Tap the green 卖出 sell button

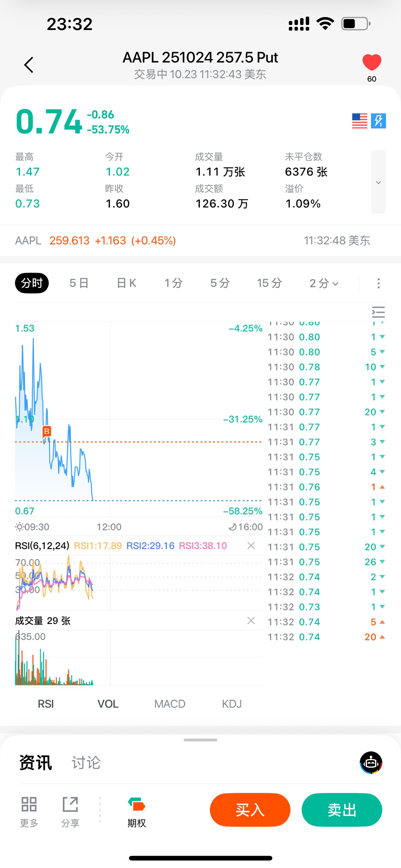pyautogui.click(x=342, y=810)
